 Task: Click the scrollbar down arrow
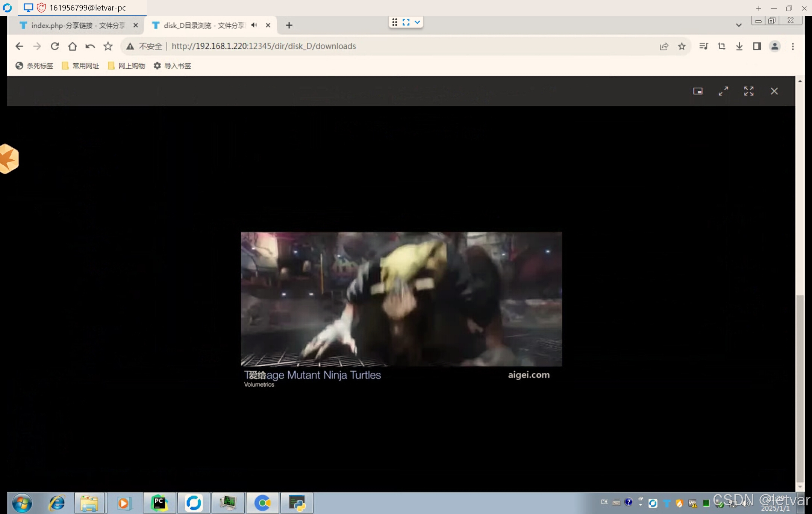[x=800, y=487]
